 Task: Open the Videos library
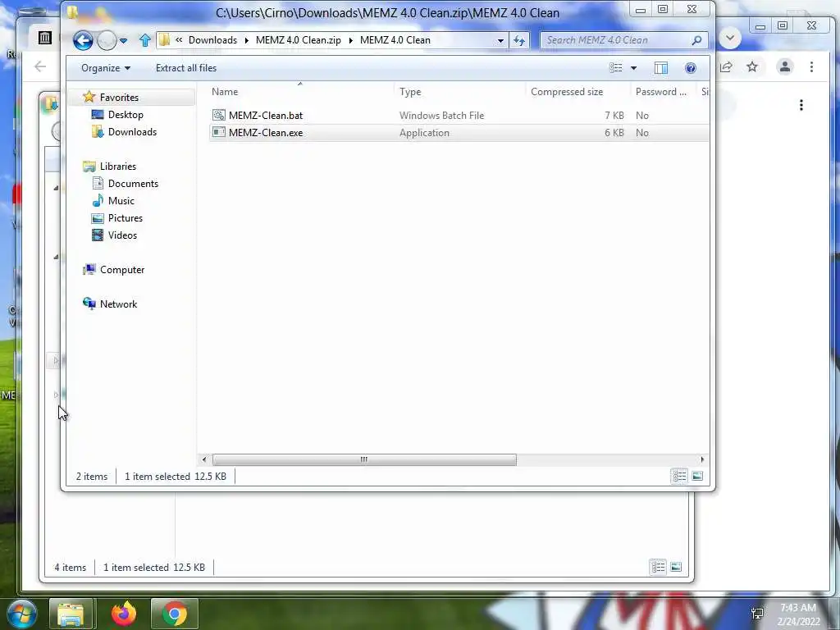coord(122,235)
